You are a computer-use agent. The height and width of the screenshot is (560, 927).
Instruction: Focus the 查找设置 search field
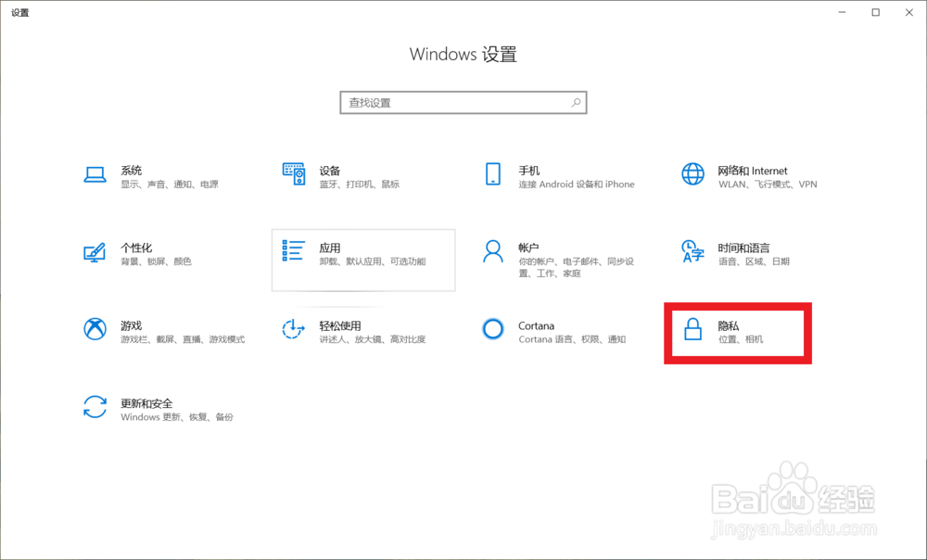point(463,103)
